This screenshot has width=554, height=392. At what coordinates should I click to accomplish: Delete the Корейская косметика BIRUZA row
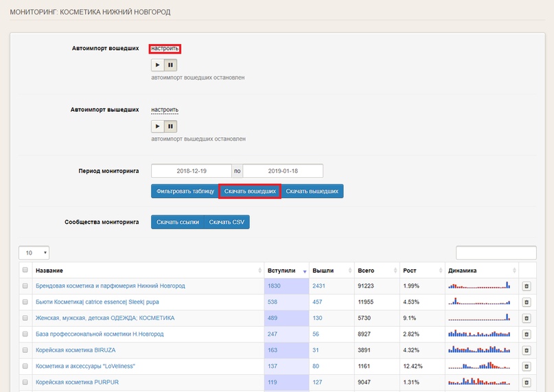click(527, 350)
